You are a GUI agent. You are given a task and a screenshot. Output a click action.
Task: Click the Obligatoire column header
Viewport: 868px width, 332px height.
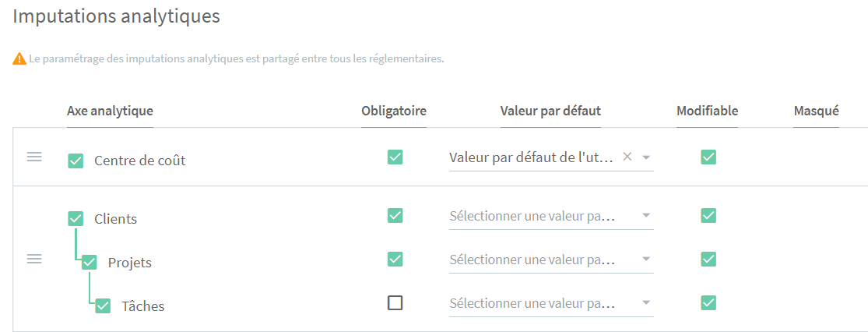[x=394, y=111]
